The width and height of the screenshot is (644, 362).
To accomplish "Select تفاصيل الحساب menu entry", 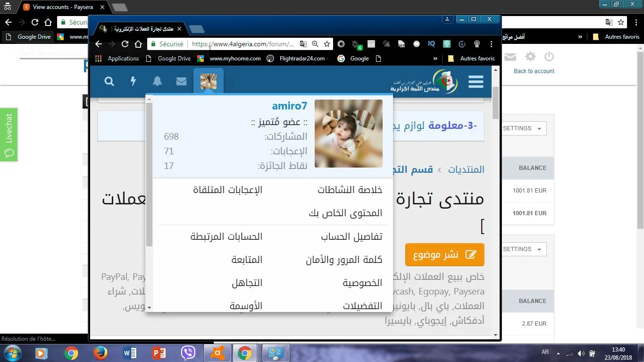I will [x=351, y=236].
